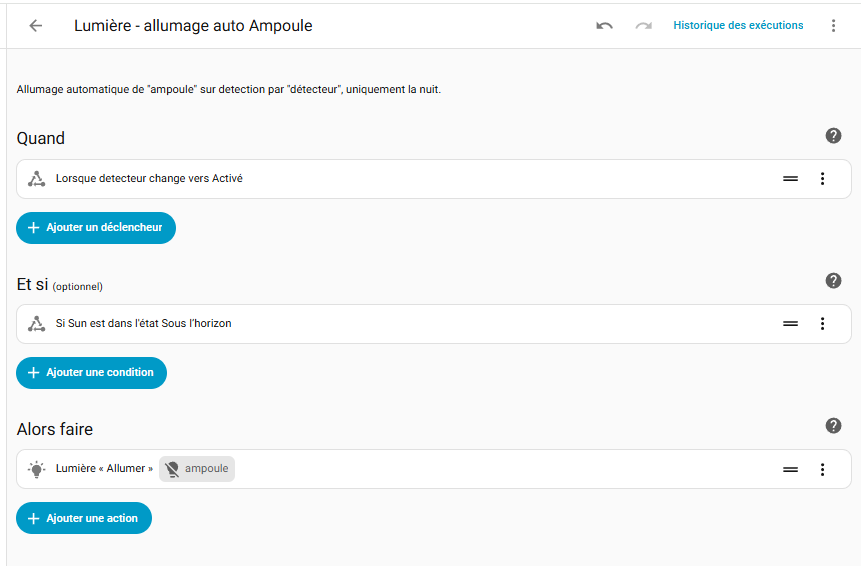Open three-dot menu for Sun condition
The width and height of the screenshot is (861, 566).
tap(822, 324)
